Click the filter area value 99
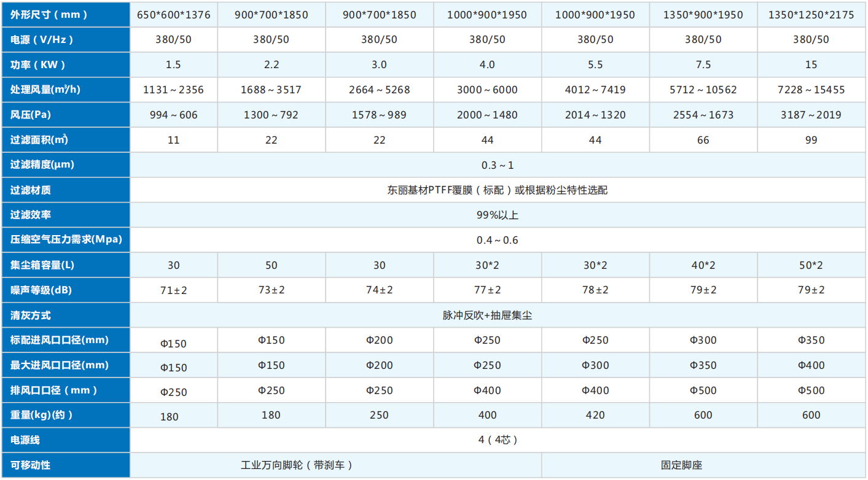 tap(811, 140)
